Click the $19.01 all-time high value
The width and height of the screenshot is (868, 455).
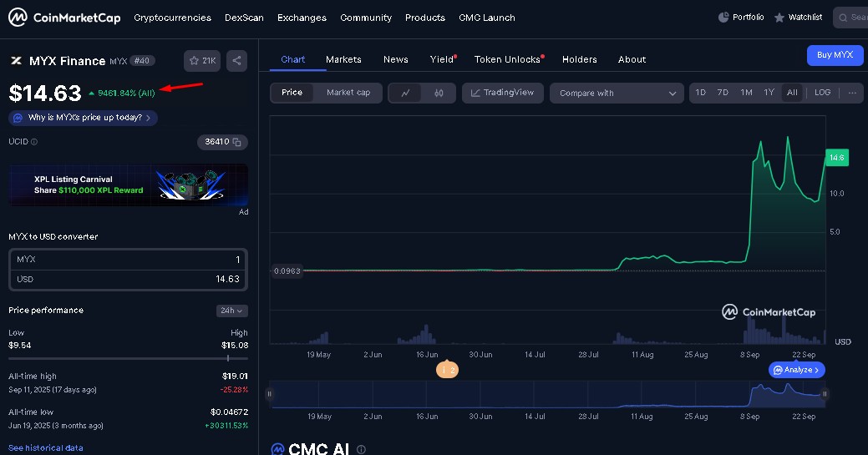tap(235, 377)
